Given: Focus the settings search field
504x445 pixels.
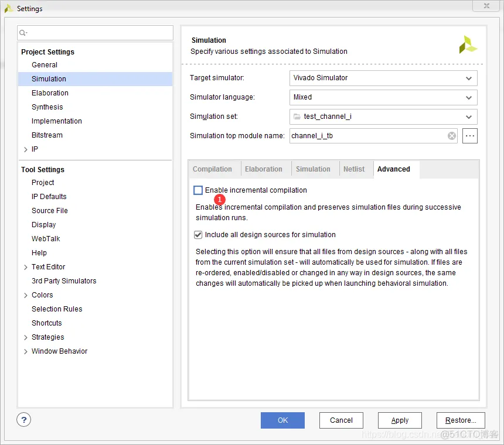Looking at the screenshot, I should pos(95,33).
